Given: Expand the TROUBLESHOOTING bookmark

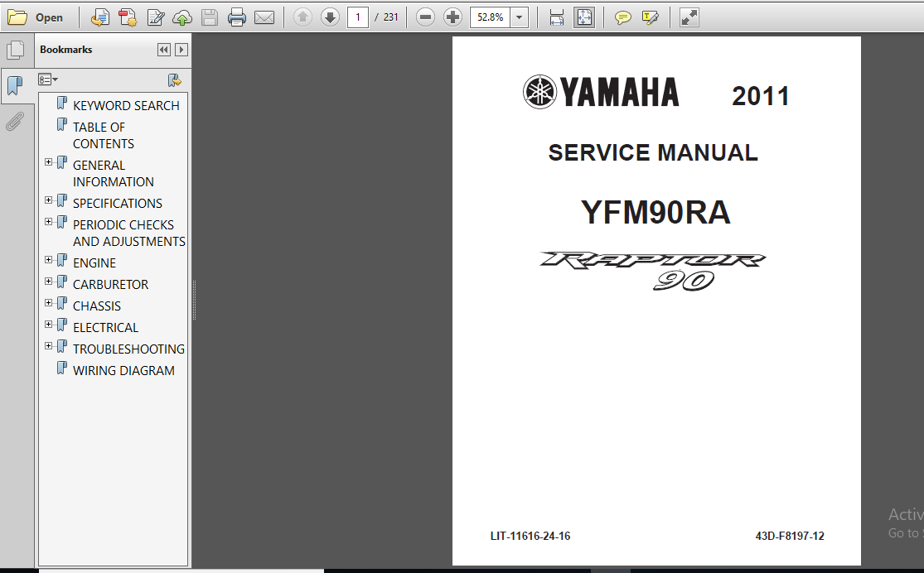Looking at the screenshot, I should (48, 345).
